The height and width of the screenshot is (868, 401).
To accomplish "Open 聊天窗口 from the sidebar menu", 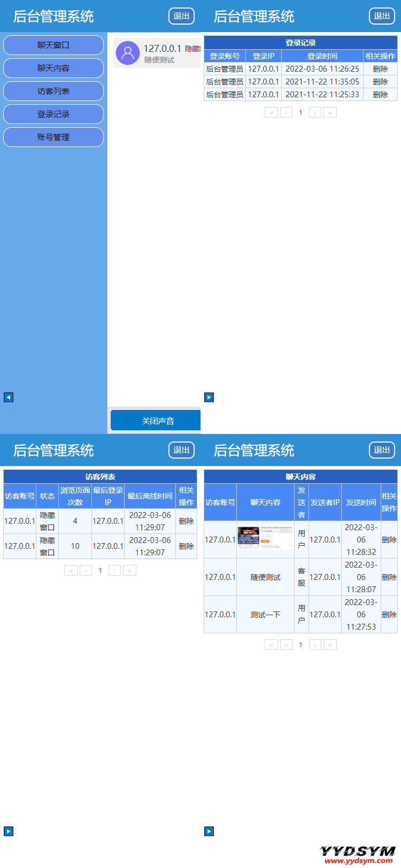I will pos(53,45).
